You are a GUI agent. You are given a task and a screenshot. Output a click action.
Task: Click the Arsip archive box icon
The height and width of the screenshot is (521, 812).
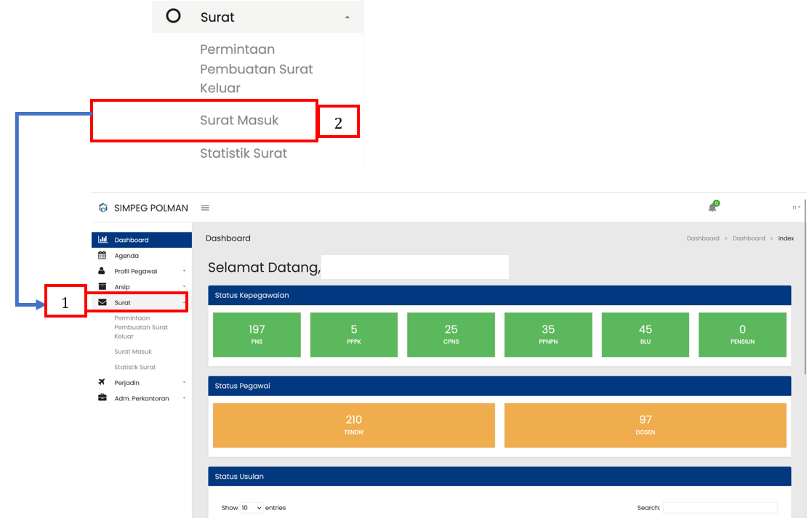click(102, 286)
